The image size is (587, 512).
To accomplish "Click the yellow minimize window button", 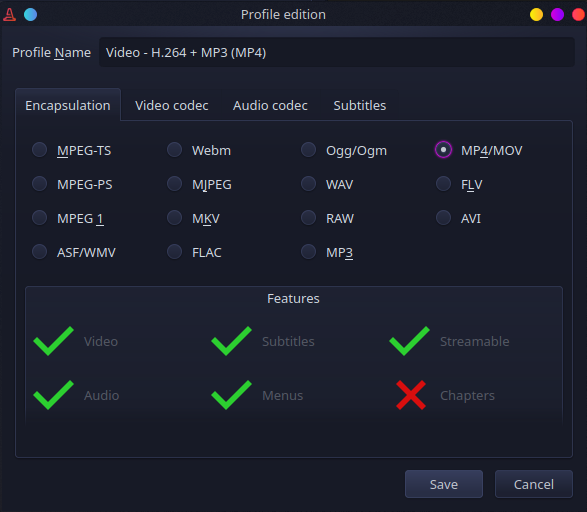I will pos(536,15).
